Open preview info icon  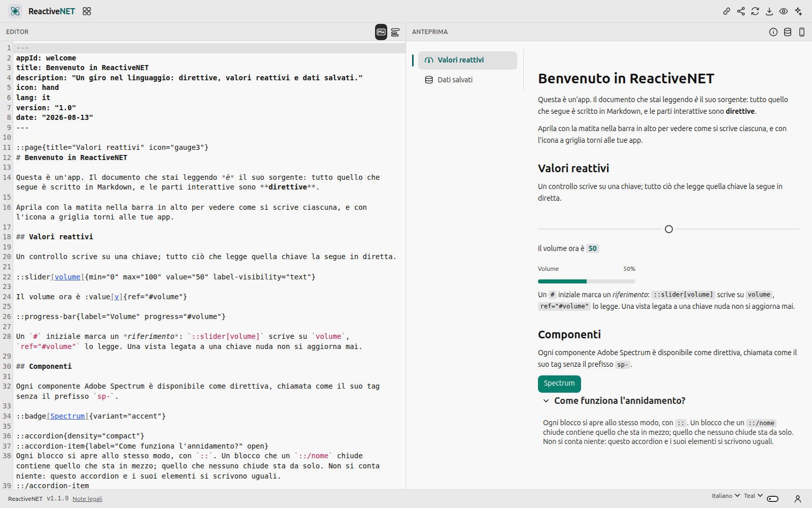click(x=773, y=32)
